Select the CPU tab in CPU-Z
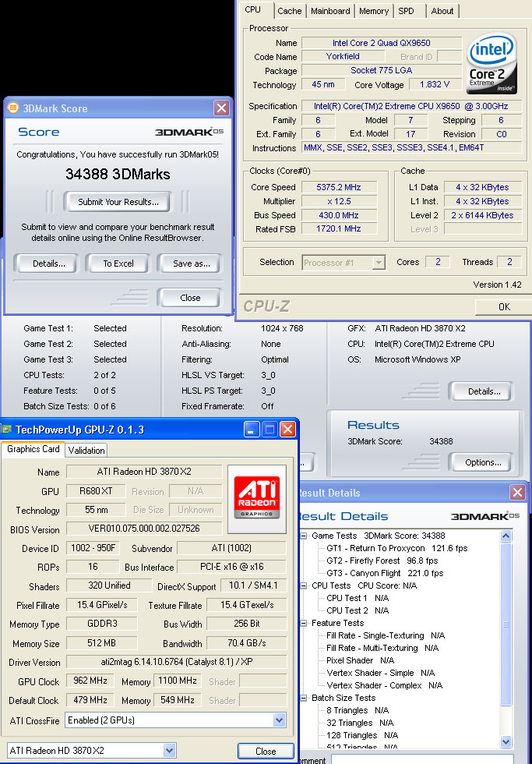The image size is (532, 764). tap(253, 9)
